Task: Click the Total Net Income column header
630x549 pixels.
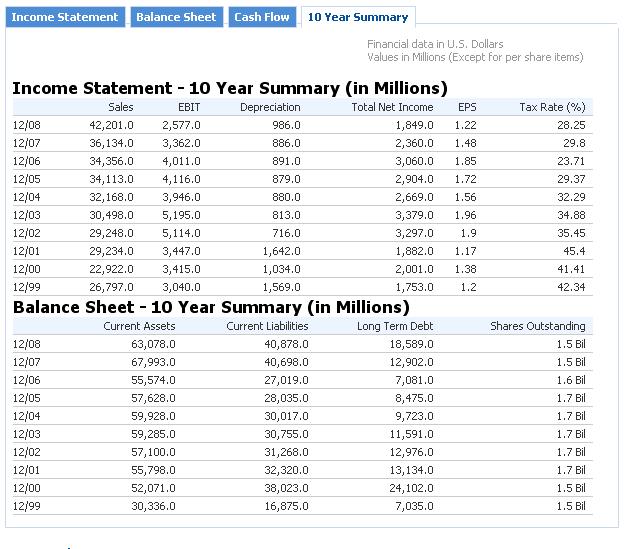Action: [x=392, y=107]
